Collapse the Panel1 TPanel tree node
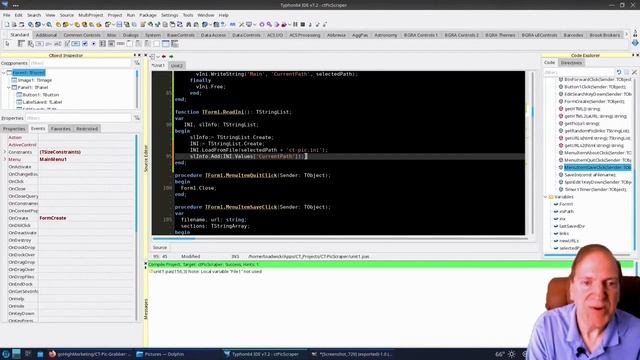 click(x=9, y=87)
